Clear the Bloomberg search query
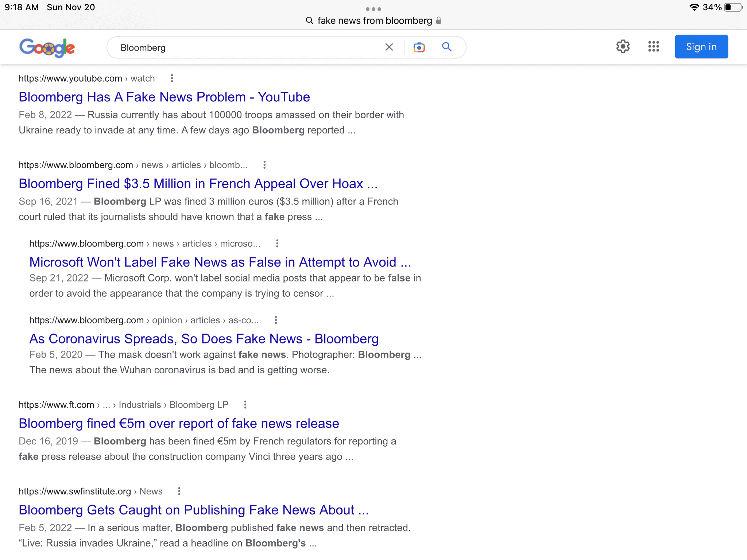The height and width of the screenshot is (560, 747). (389, 47)
